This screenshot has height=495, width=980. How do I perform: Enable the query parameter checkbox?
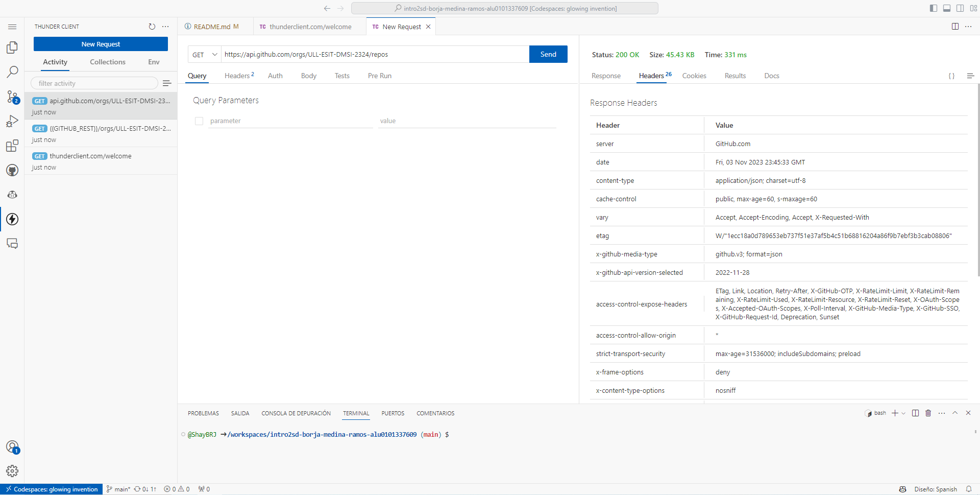[x=199, y=121]
